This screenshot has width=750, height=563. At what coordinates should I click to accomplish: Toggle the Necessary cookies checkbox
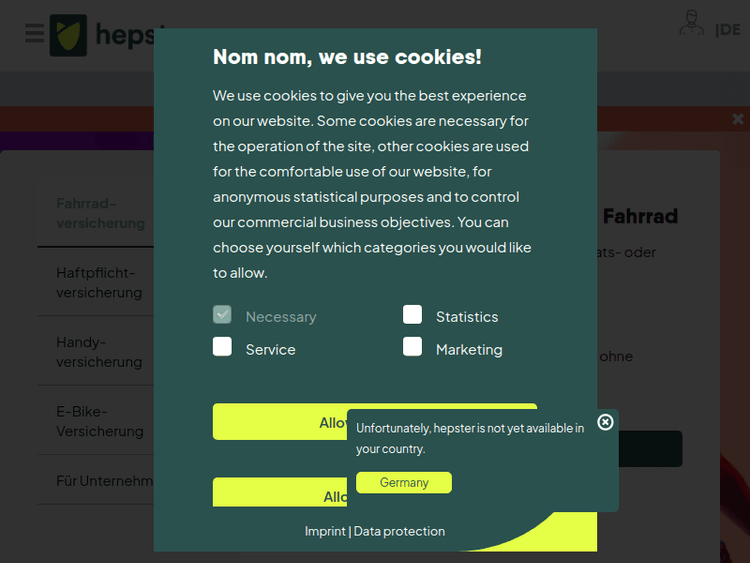(222, 315)
